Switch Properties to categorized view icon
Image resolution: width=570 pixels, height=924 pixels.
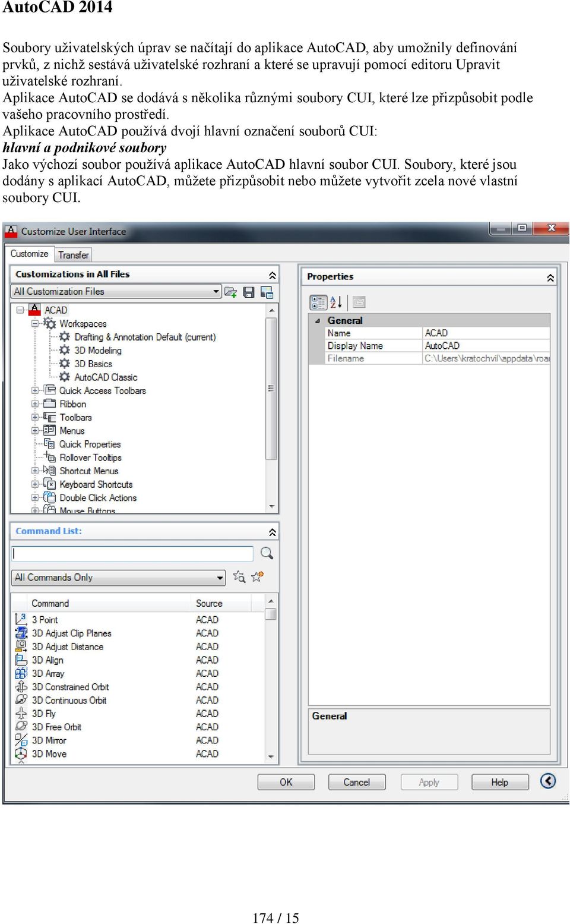click(318, 302)
